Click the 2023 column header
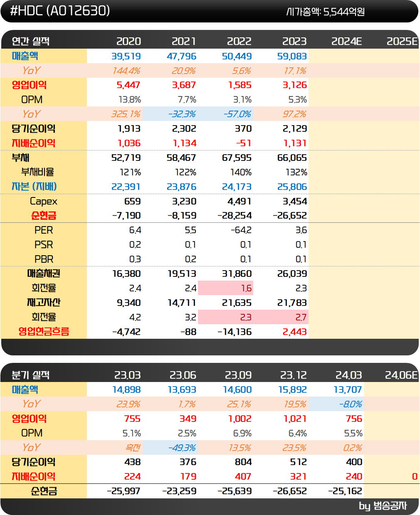420x515 pixels. (294, 41)
